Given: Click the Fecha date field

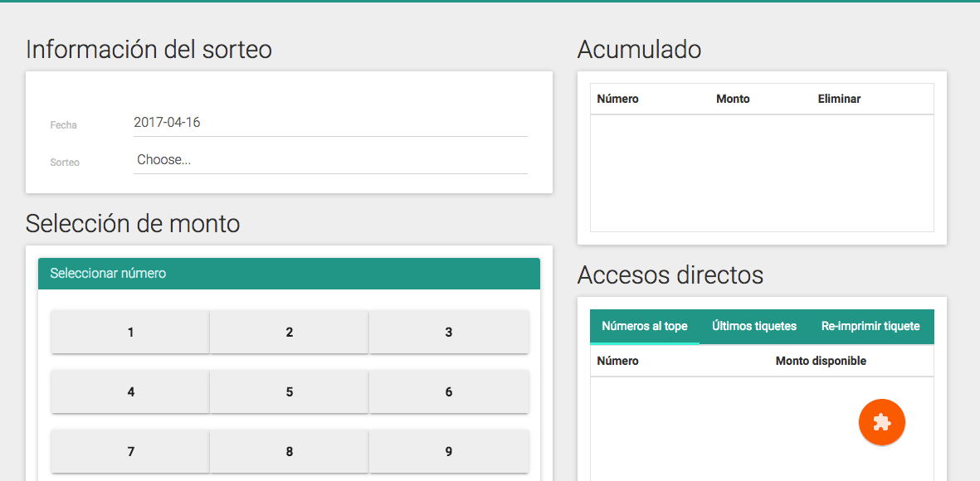Looking at the screenshot, I should point(330,123).
